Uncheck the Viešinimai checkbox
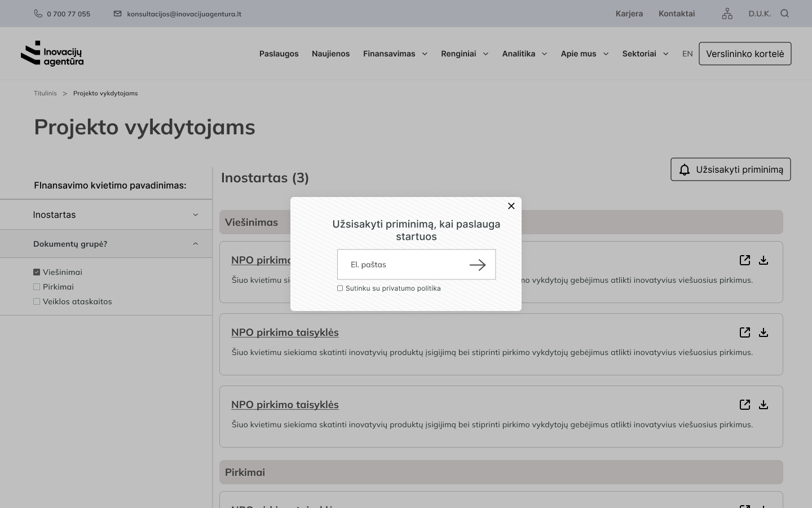 click(x=37, y=272)
